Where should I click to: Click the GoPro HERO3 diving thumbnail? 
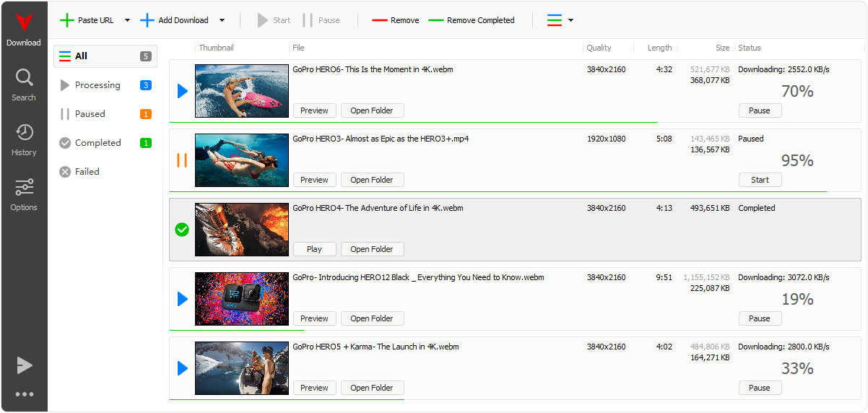(x=242, y=160)
